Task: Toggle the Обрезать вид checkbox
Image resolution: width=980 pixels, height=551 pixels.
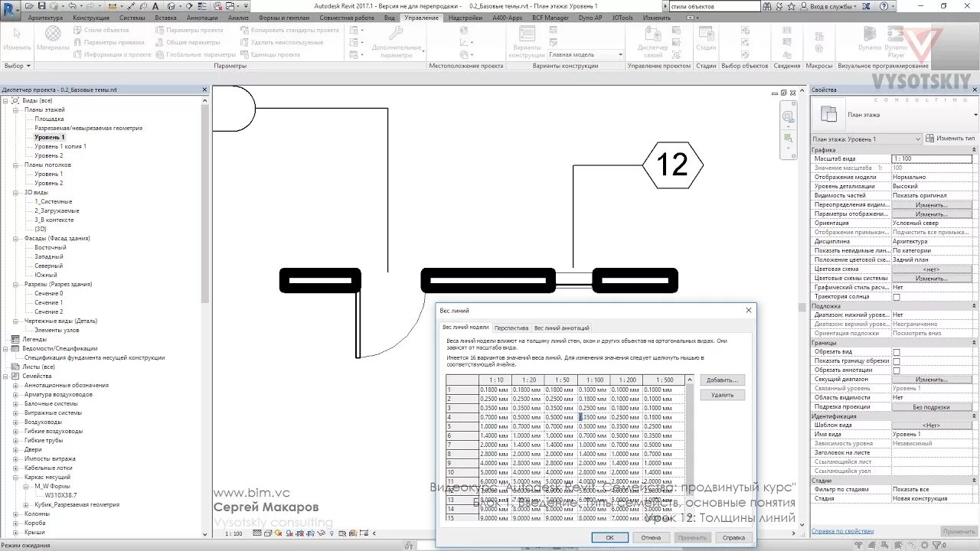Action: pos(897,351)
